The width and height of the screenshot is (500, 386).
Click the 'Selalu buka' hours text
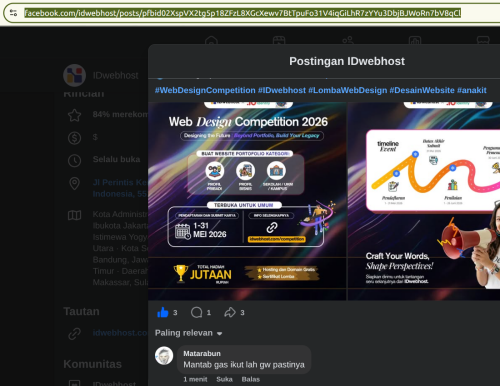pyautogui.click(x=116, y=159)
